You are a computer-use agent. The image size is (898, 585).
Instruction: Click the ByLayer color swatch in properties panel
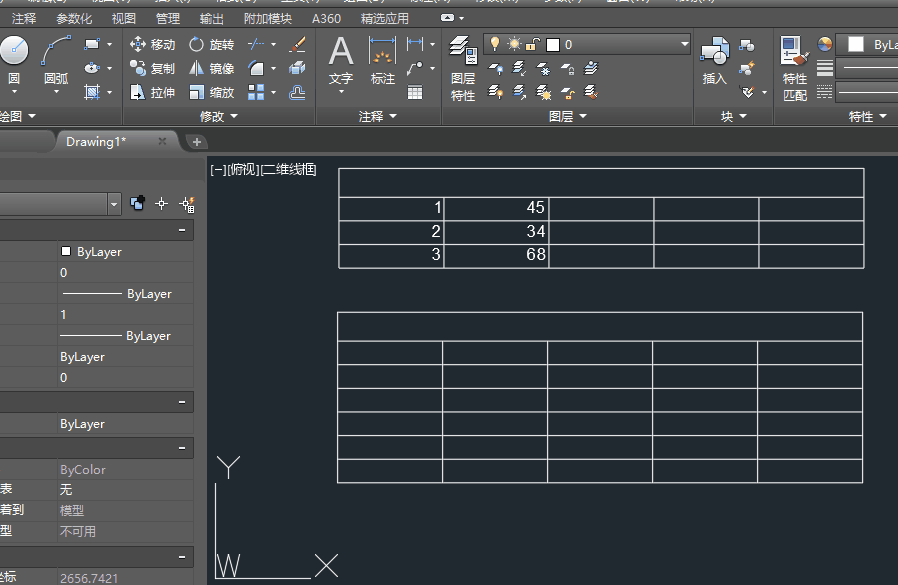click(x=66, y=252)
